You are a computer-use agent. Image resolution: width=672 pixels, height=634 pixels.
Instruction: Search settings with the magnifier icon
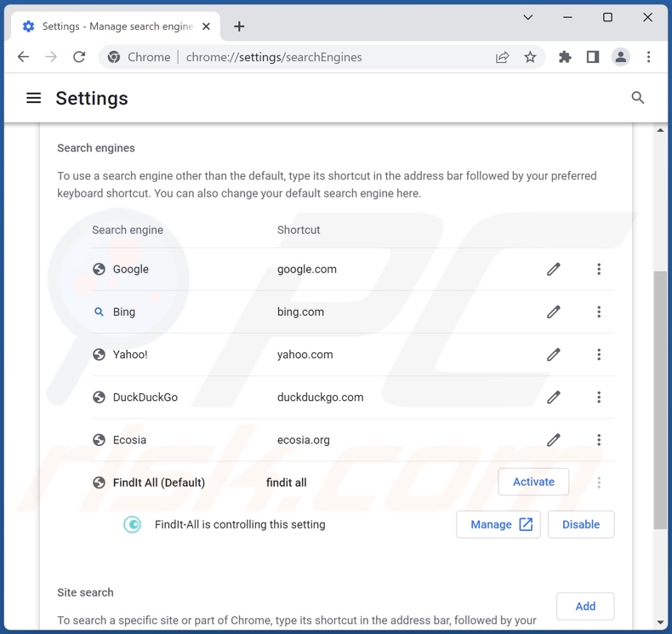pyautogui.click(x=638, y=98)
